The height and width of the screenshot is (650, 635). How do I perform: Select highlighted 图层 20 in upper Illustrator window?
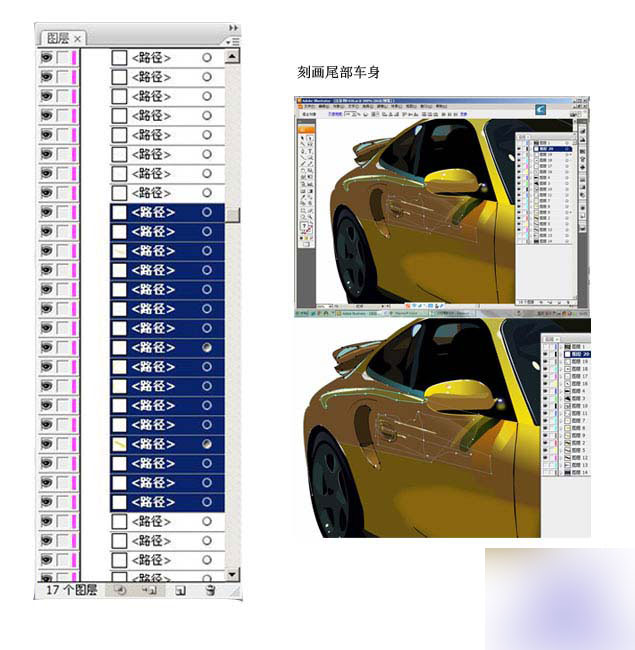click(x=553, y=149)
